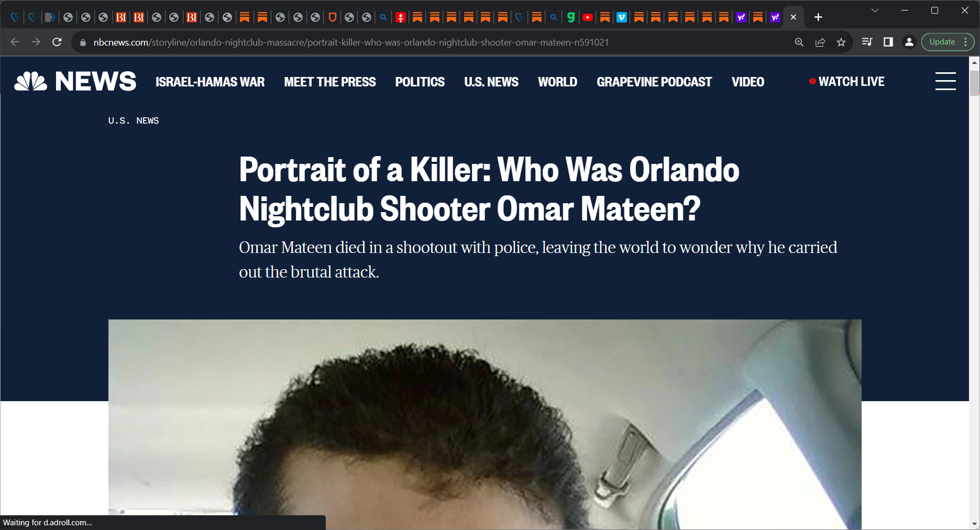Click the subtitle text 'Omar Mateen died in a shootout'

[x=538, y=260]
